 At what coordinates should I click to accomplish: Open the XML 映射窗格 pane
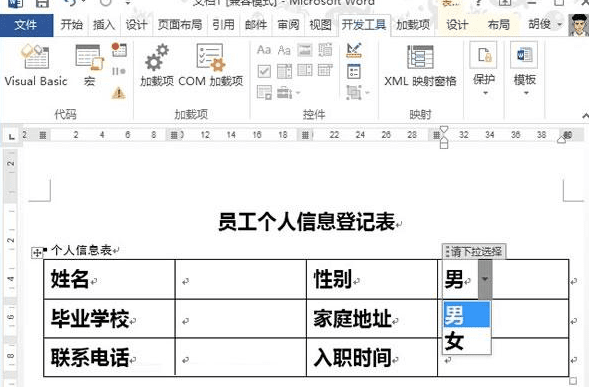pyautogui.click(x=420, y=66)
